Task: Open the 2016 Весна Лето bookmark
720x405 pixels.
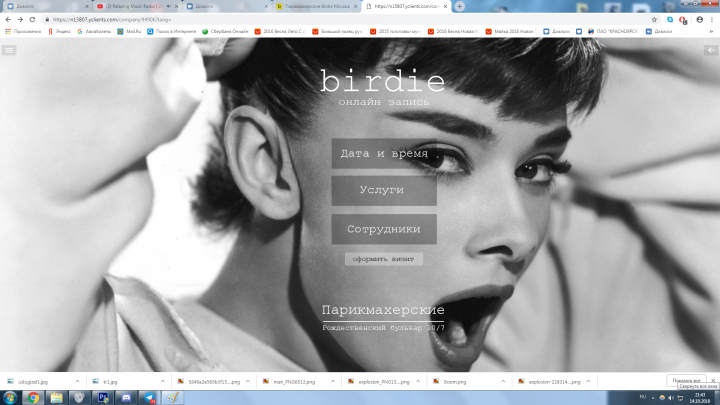Action: (x=280, y=31)
